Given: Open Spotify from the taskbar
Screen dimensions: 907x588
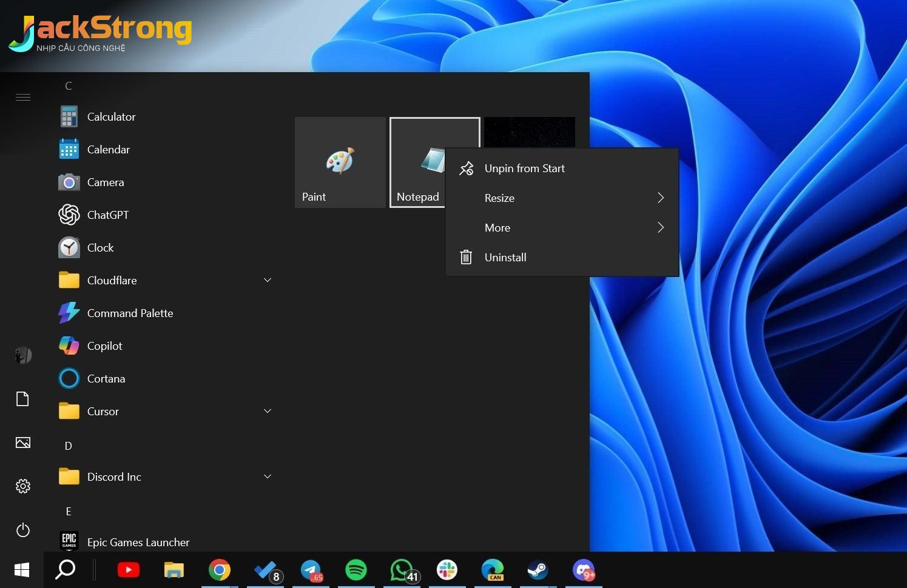Looking at the screenshot, I should pyautogui.click(x=356, y=570).
